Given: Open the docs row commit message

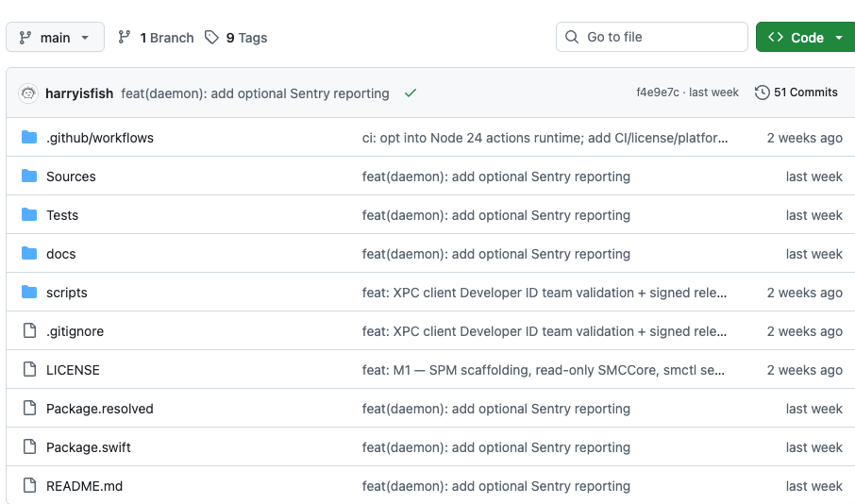Looking at the screenshot, I should tap(496, 254).
